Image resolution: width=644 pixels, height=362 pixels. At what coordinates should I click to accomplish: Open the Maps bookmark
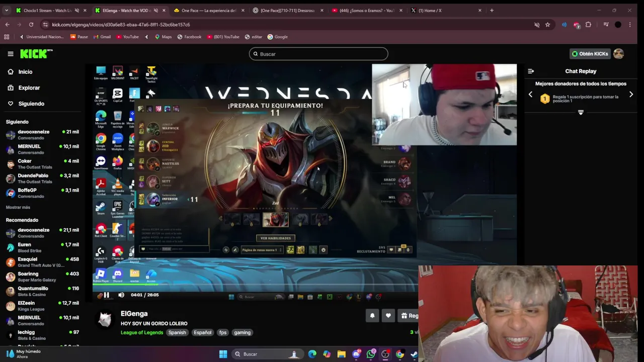tap(163, 37)
